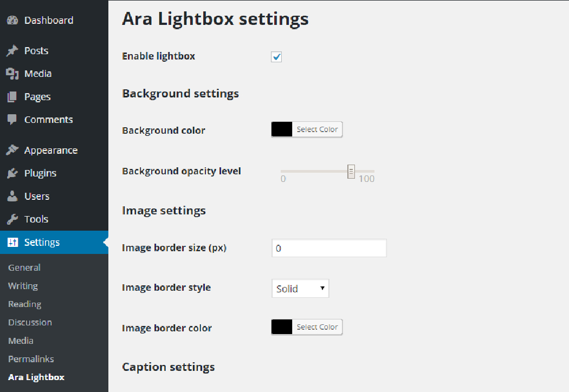Open the Writing settings submenu link

point(23,286)
